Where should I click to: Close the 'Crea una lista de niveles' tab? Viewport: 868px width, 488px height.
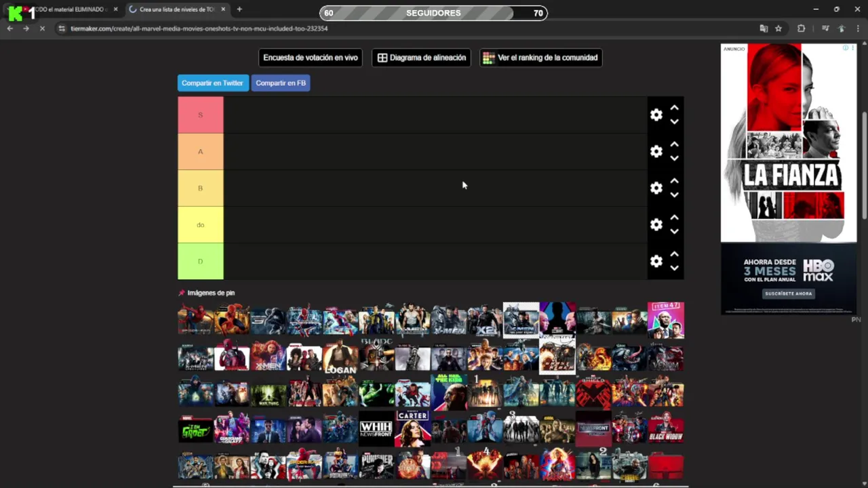tap(223, 9)
